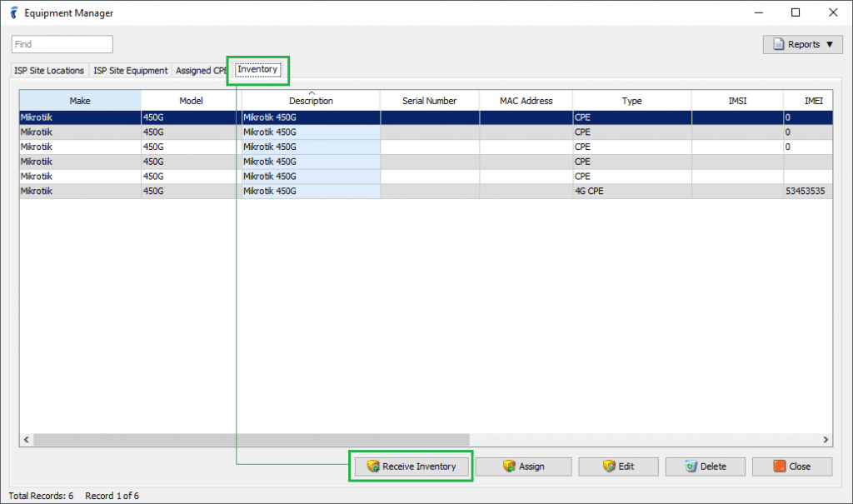Screen dimensions: 853x504
Task: Click the horizontal scrollbar's left arrow
Action: click(x=26, y=440)
